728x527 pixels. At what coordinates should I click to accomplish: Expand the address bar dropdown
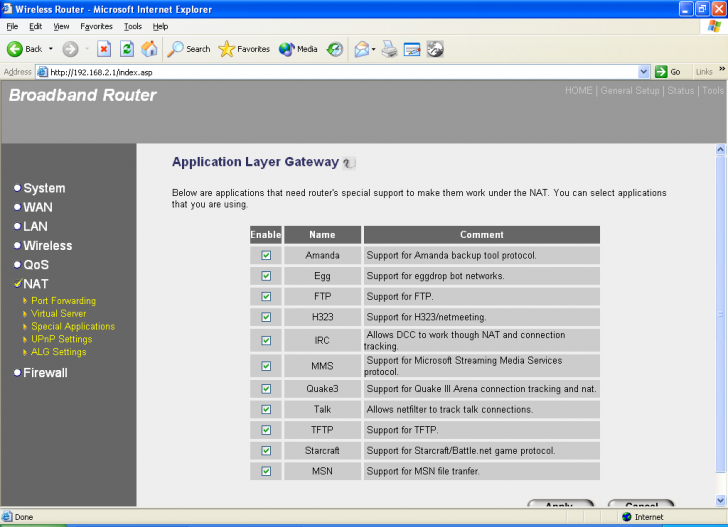(644, 72)
